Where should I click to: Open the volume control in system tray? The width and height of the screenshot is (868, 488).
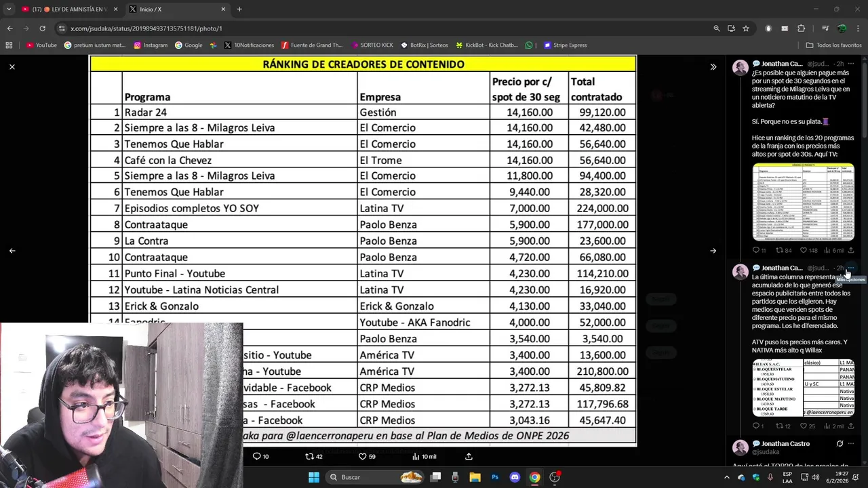pyautogui.click(x=815, y=477)
